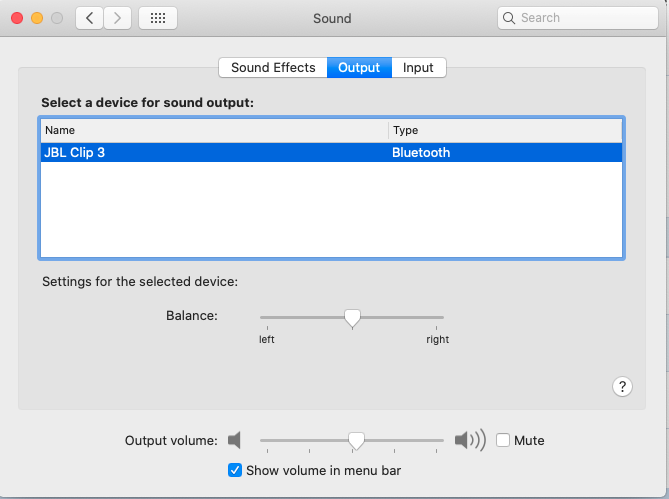Click the Balance slider thumb
Viewport: 669px width, 499px height.
tap(352, 319)
